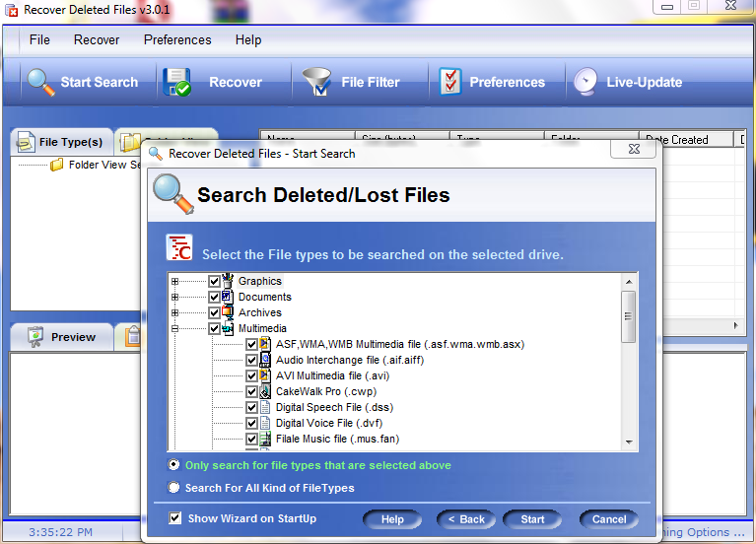Click the Preview tab presentation icon
The image size is (756, 544).
(35, 337)
